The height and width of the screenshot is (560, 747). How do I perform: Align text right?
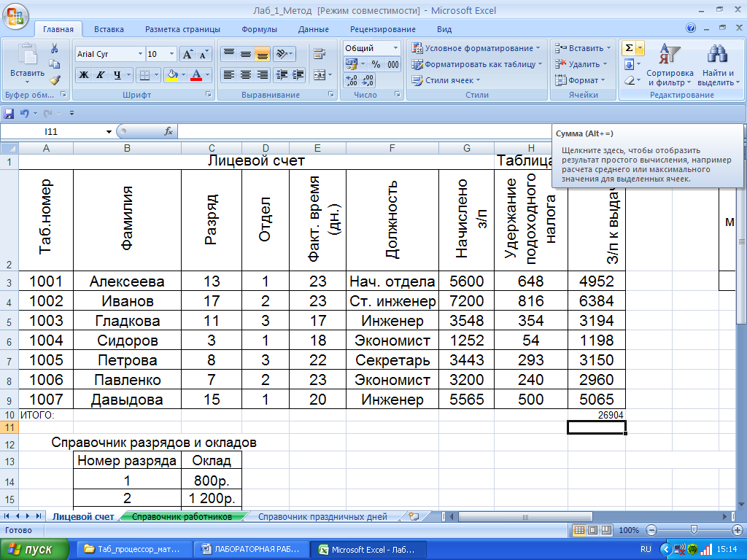[x=262, y=75]
